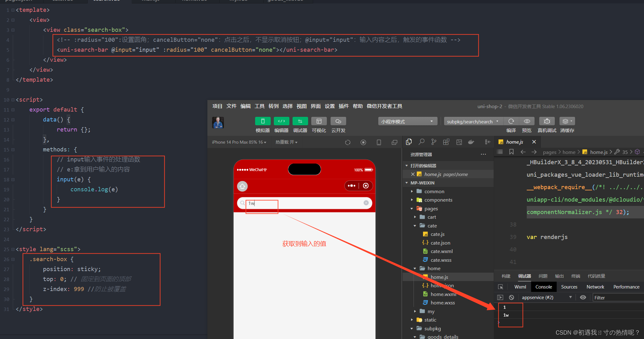Switch to the Wxml devtools tab

[520, 287]
